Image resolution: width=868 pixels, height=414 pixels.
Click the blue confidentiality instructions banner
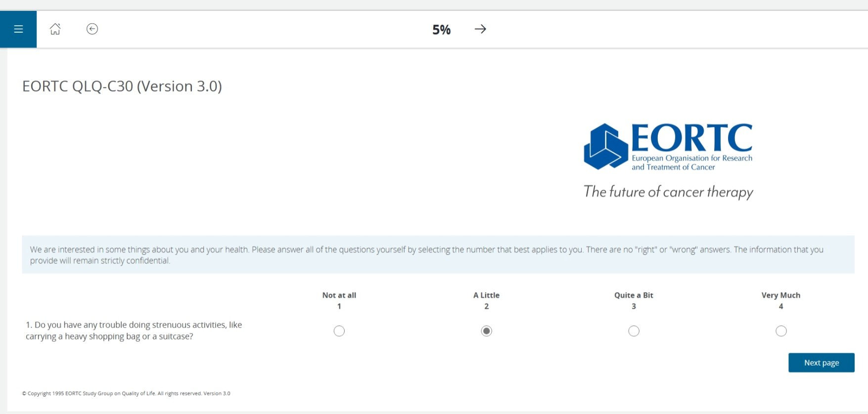[438, 254]
